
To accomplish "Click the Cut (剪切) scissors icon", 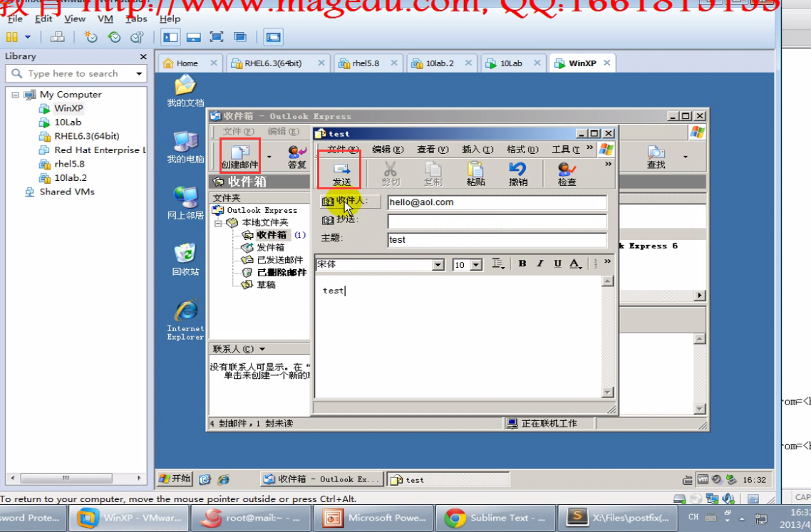I will (391, 174).
